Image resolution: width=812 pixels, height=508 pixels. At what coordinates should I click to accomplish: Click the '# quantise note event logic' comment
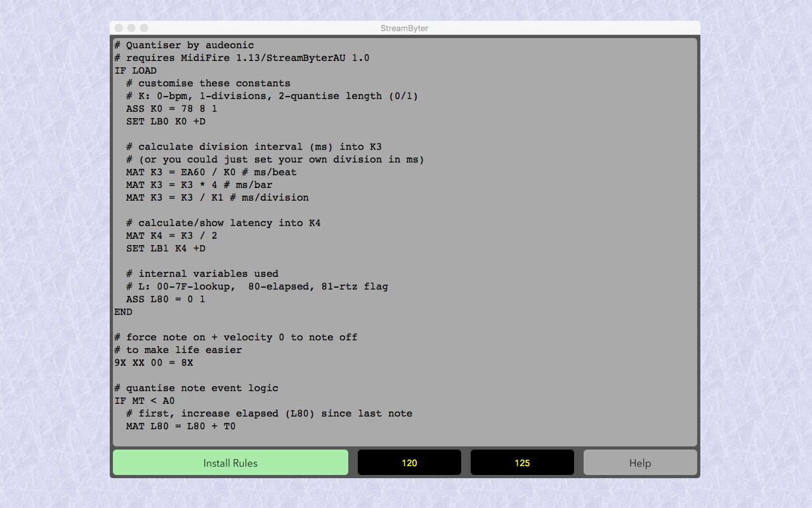coord(196,388)
